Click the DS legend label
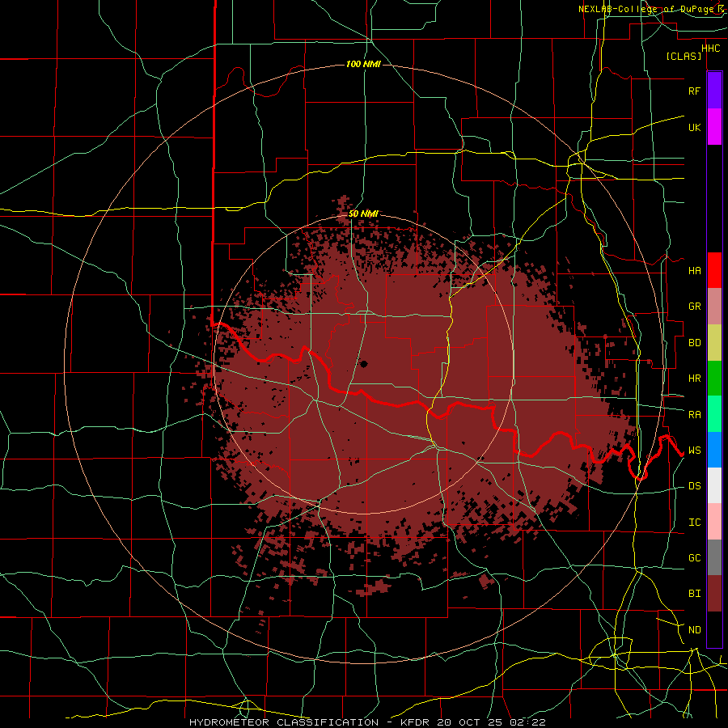Image resolution: width=728 pixels, height=728 pixels. [x=694, y=485]
